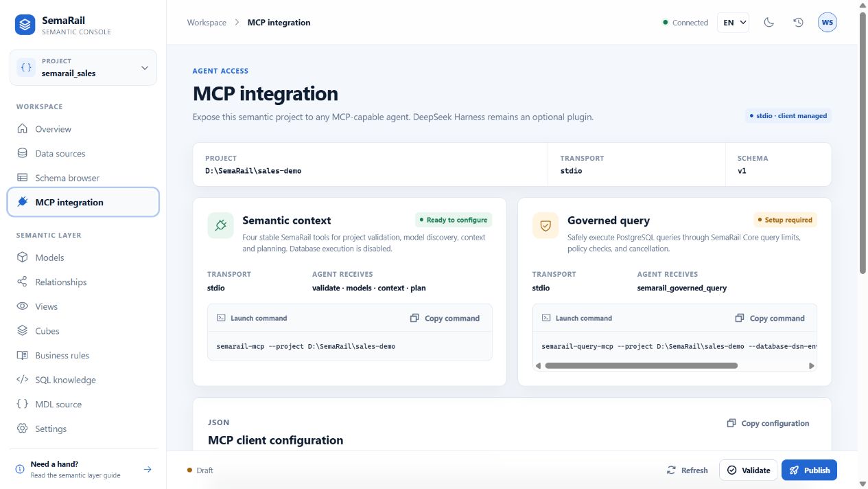Toggle dark mode moon icon

(769, 23)
